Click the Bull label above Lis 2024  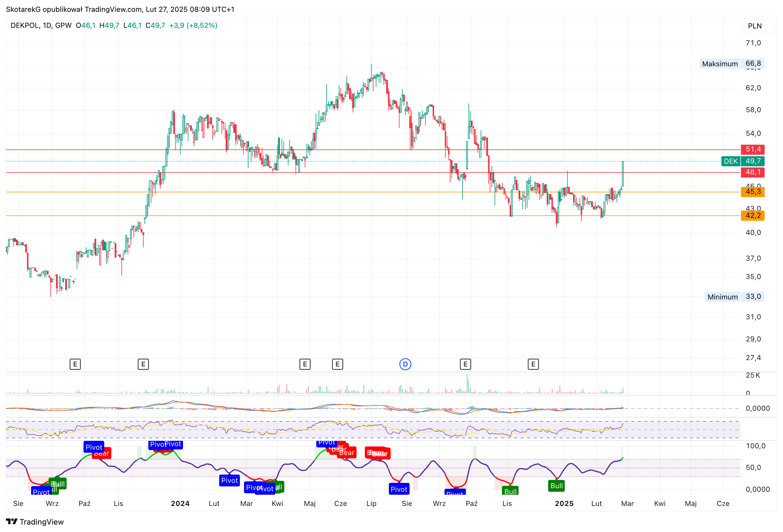pos(510,491)
